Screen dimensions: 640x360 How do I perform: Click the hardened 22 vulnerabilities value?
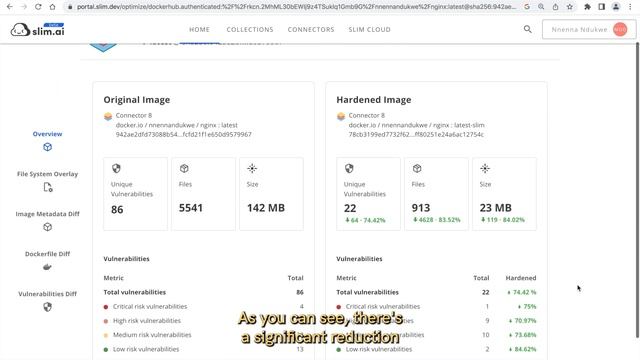point(350,208)
